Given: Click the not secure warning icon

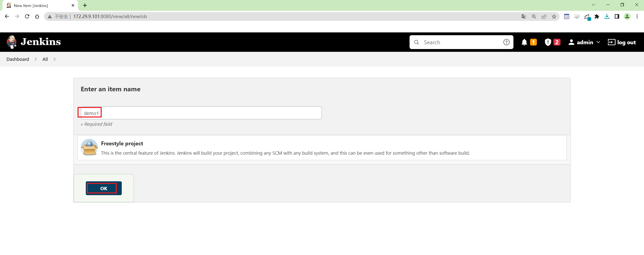Looking at the screenshot, I should [x=50, y=16].
